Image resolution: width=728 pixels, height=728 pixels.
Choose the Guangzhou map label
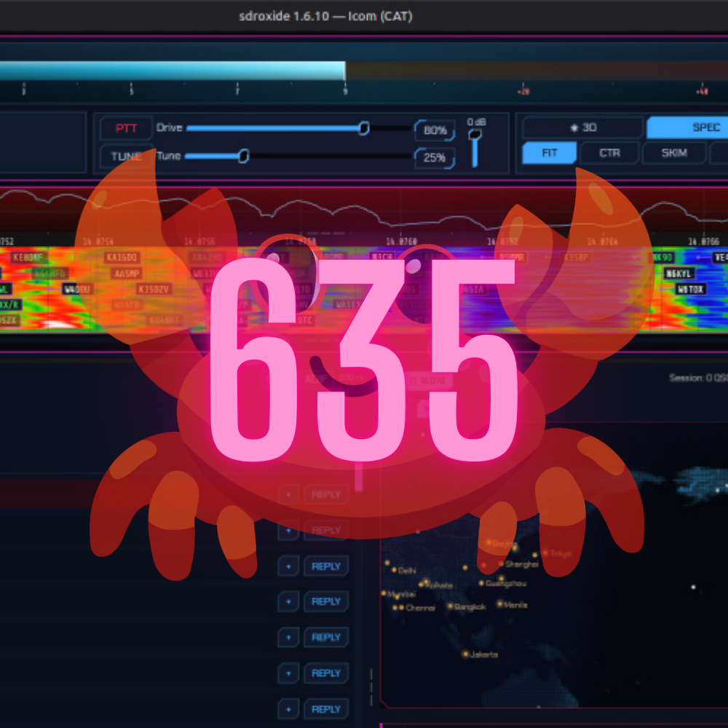506,583
